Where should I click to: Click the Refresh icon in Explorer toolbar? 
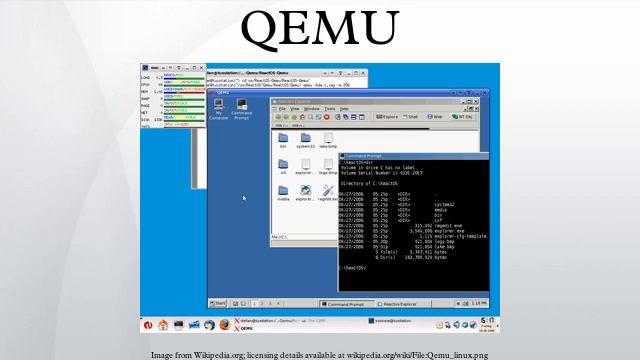318,117
